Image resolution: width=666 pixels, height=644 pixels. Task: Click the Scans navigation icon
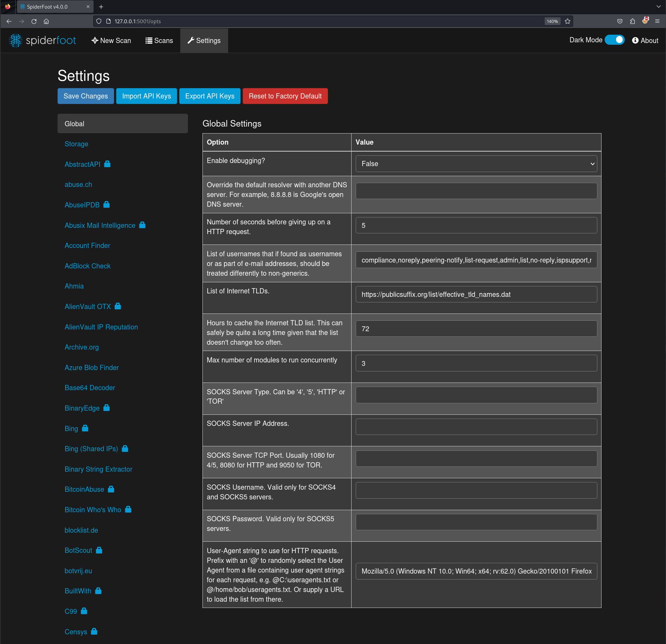click(158, 41)
